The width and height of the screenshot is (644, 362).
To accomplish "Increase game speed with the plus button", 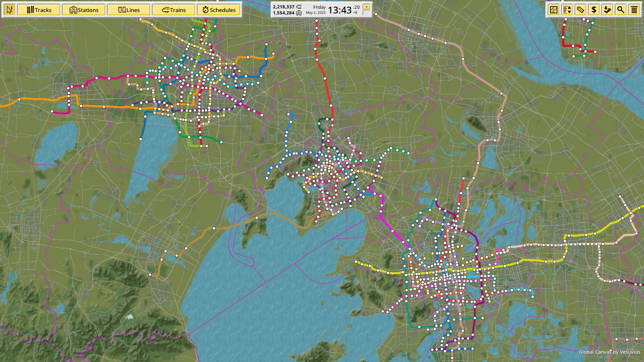I will pyautogui.click(x=366, y=6).
